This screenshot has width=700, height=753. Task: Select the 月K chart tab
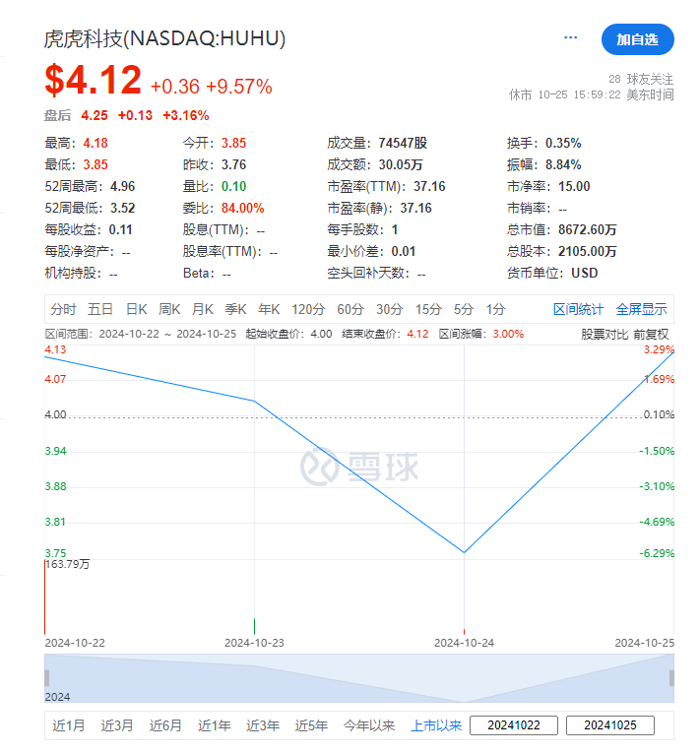202,309
